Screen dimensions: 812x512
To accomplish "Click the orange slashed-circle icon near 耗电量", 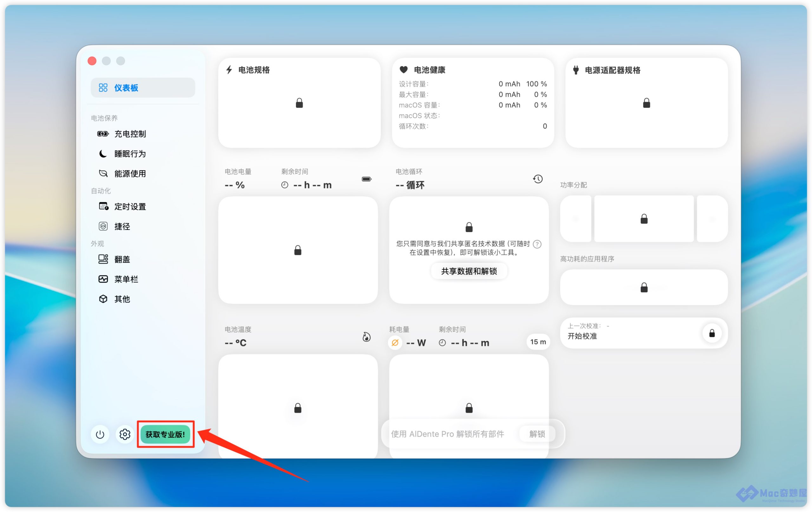I will tap(395, 342).
